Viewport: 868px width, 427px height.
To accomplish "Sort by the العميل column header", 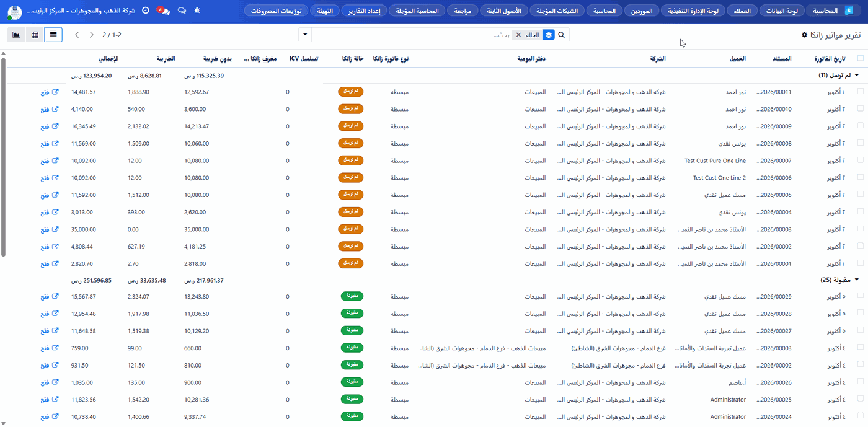I will (x=737, y=58).
